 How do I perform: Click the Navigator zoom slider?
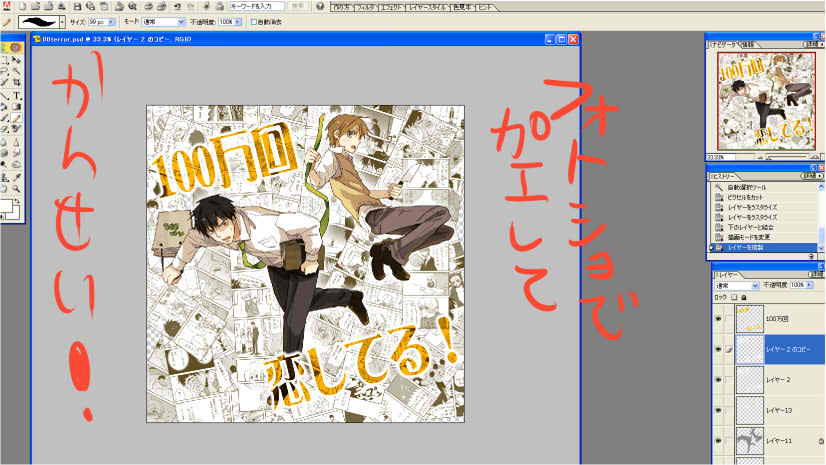(788, 157)
